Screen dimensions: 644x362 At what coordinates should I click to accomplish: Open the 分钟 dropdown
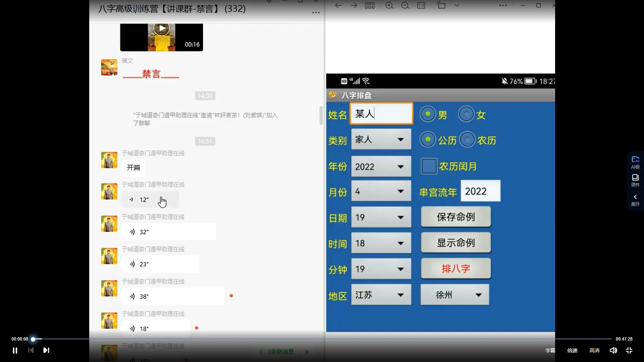pyautogui.click(x=381, y=269)
